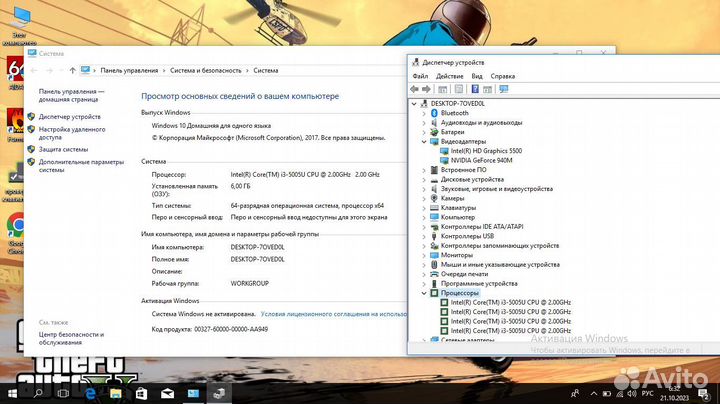
Task: Click the Properties sheet icon in Device Manager toolbar
Action: click(459, 89)
